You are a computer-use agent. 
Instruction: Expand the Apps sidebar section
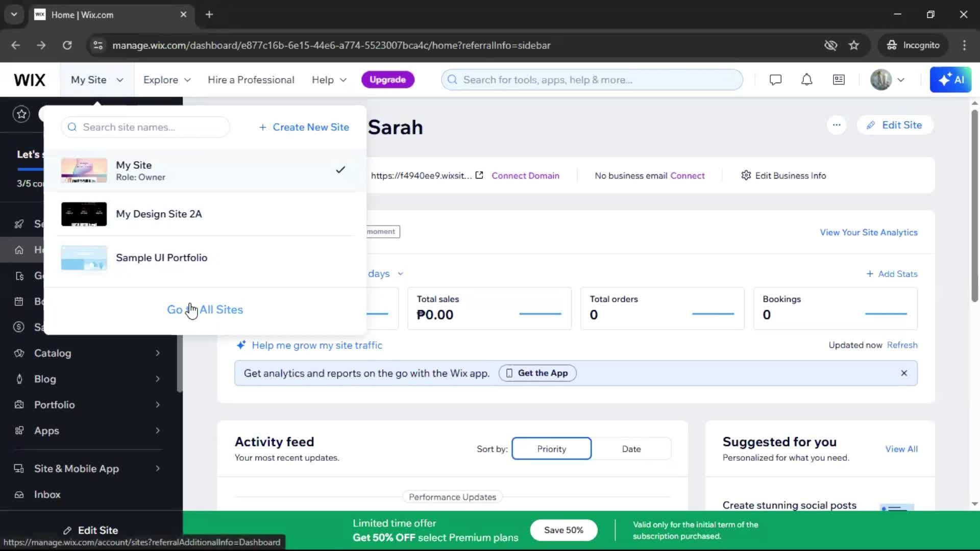(x=158, y=431)
